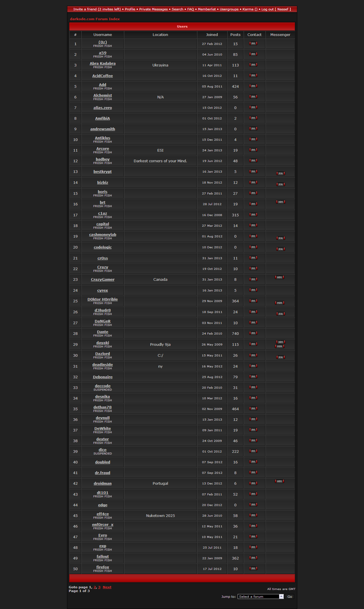The image size is (364, 609).
Task: Click the Usergroups menu link
Action: click(229, 9)
